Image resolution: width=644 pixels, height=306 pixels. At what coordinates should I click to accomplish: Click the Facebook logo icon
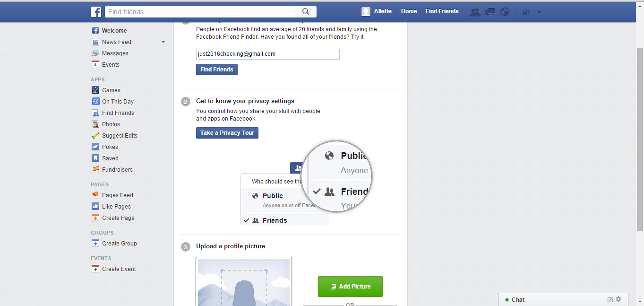pyautogui.click(x=96, y=12)
